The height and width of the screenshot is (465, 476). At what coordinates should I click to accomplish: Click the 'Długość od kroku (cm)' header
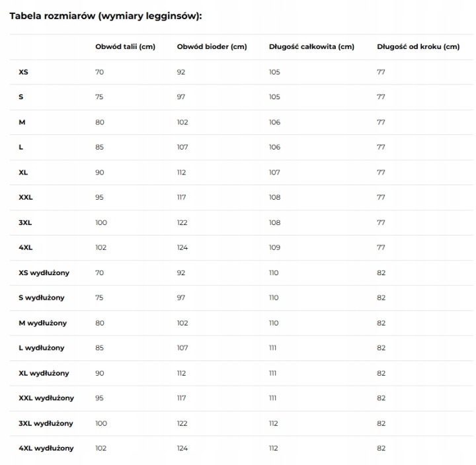click(x=418, y=47)
